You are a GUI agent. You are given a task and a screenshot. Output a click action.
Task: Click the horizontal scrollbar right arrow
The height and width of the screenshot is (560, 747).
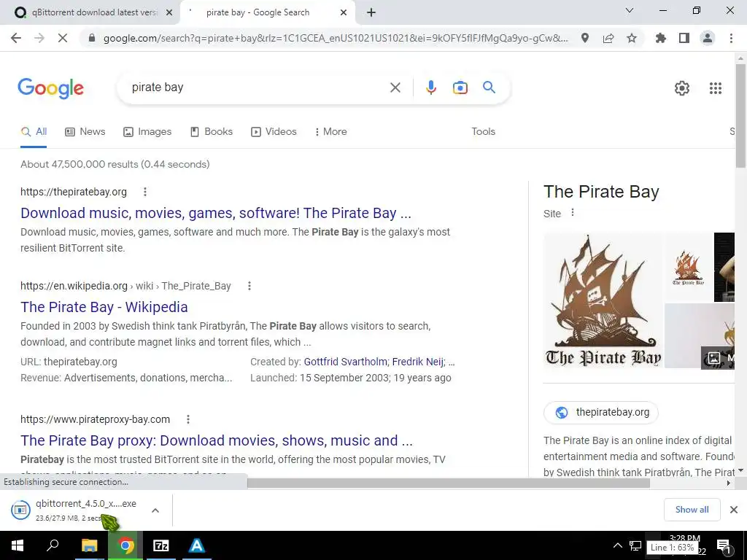coord(729,483)
